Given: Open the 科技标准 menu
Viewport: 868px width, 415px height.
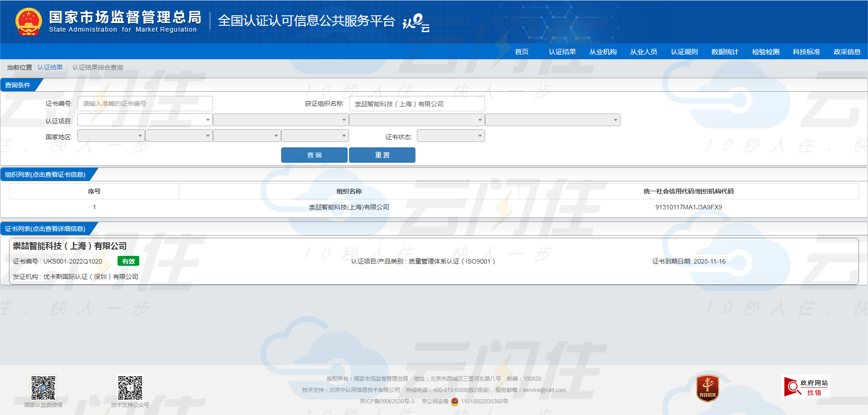Looking at the screenshot, I should coord(807,52).
